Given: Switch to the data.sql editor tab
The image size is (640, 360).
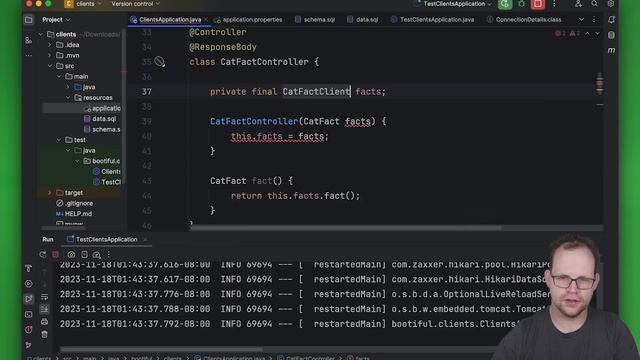Looking at the screenshot, I should pyautogui.click(x=363, y=20).
